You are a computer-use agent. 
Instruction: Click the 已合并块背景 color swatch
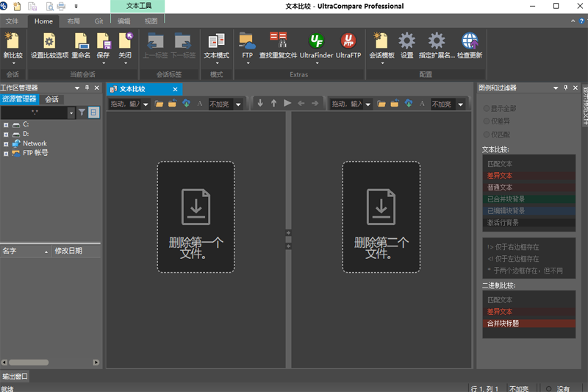click(528, 199)
